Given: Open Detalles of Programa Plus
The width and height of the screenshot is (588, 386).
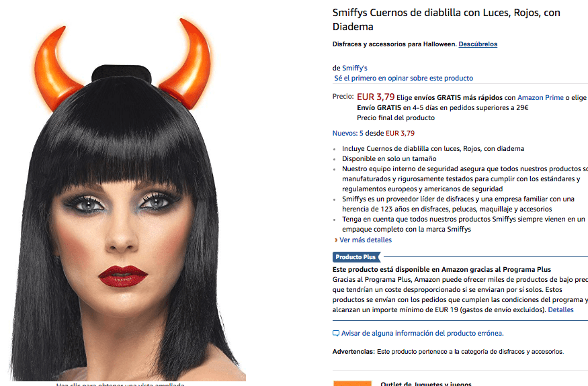Looking at the screenshot, I should 560,310.
